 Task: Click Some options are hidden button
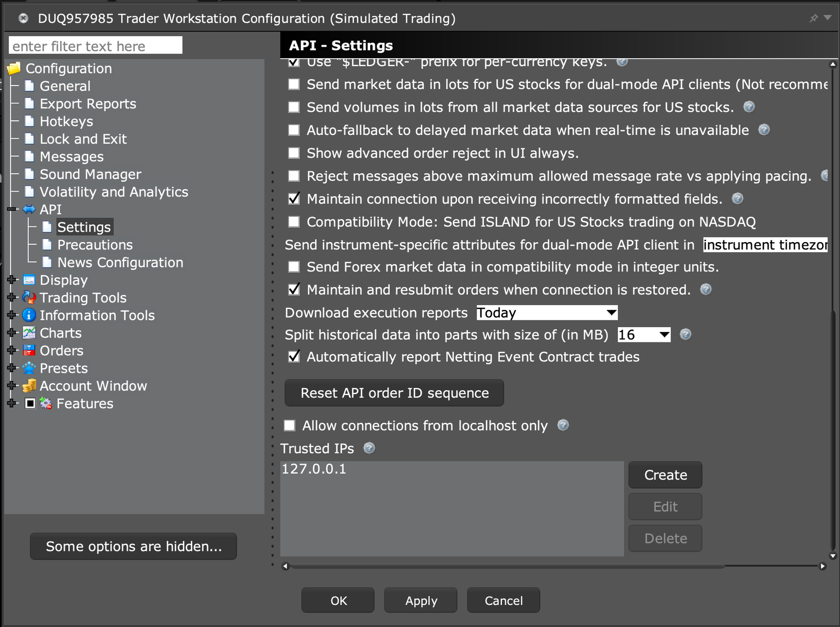coord(133,546)
